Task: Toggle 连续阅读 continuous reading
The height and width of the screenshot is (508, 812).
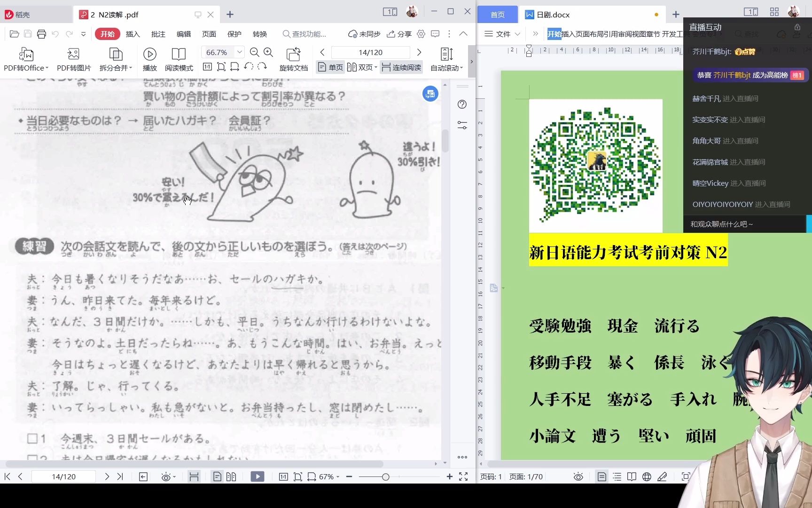Action: tap(401, 67)
